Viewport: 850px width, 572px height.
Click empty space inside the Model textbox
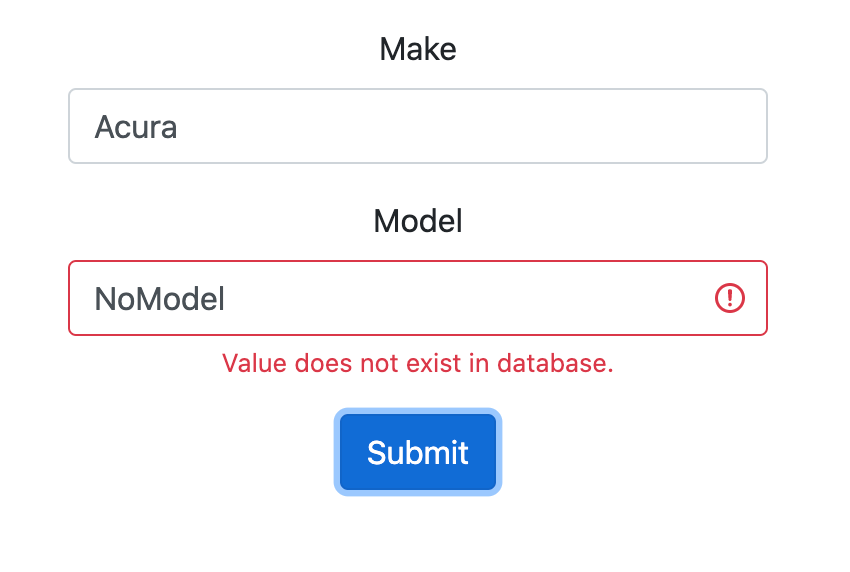(x=466, y=298)
